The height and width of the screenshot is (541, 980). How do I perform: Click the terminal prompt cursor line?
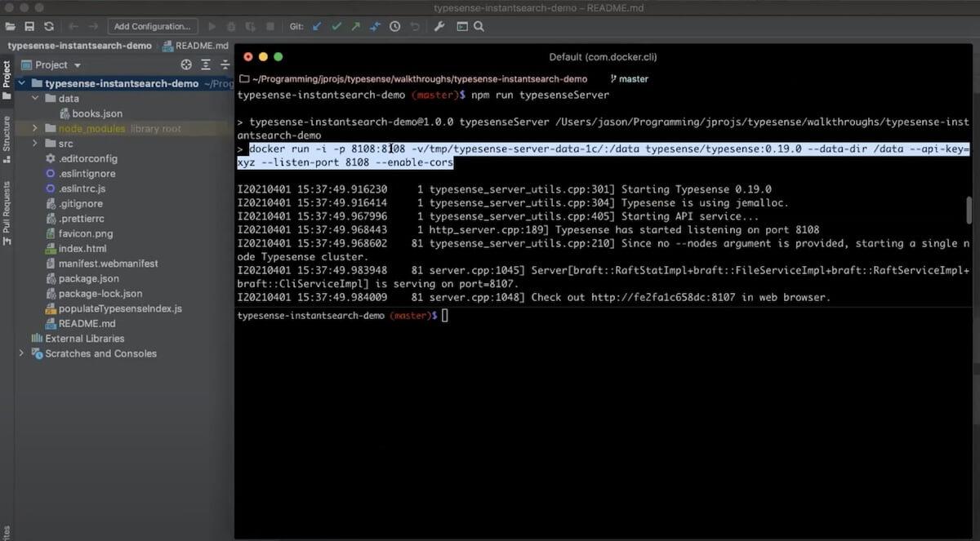(x=444, y=315)
